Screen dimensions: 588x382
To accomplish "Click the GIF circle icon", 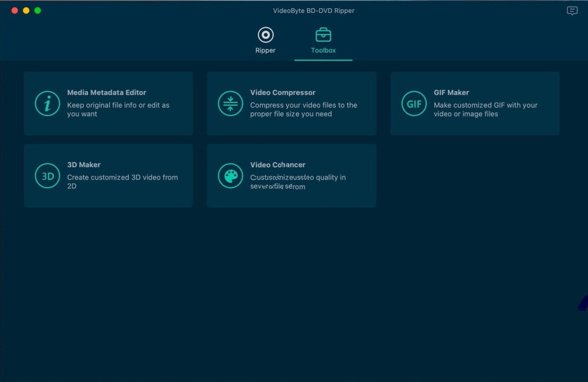I will (x=414, y=104).
